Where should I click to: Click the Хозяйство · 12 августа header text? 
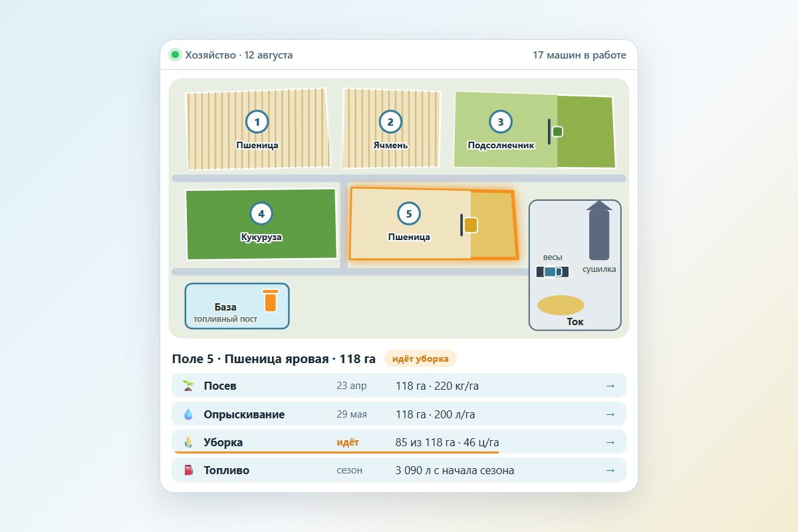(x=239, y=55)
